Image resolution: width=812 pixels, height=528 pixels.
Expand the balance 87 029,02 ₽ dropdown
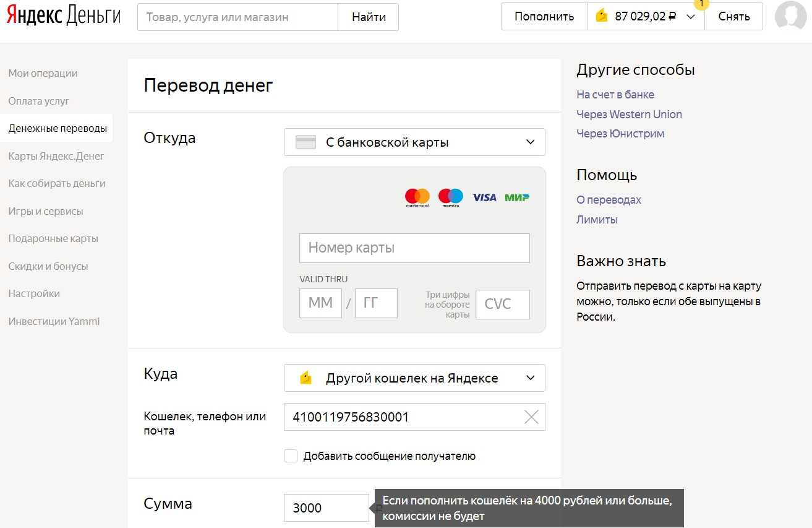click(x=646, y=17)
